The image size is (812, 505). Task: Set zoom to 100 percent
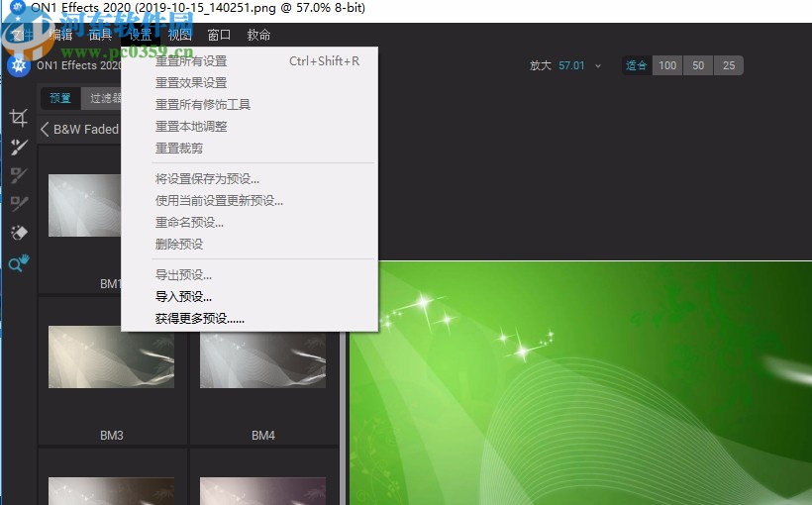[667, 65]
